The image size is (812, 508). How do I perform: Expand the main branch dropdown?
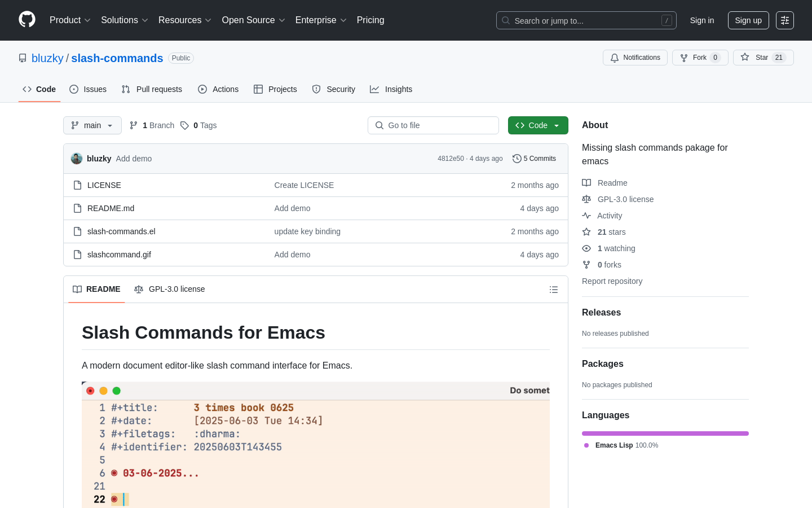click(x=92, y=125)
